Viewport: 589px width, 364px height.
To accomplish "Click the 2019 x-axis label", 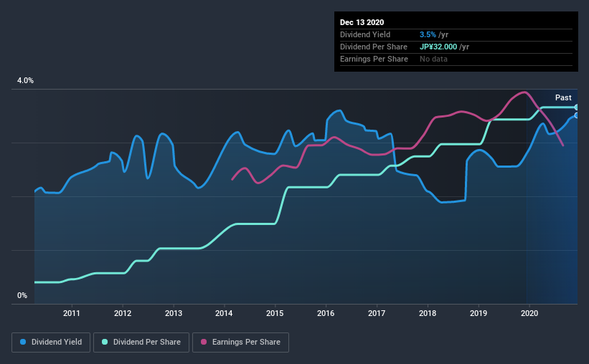I will (479, 313).
